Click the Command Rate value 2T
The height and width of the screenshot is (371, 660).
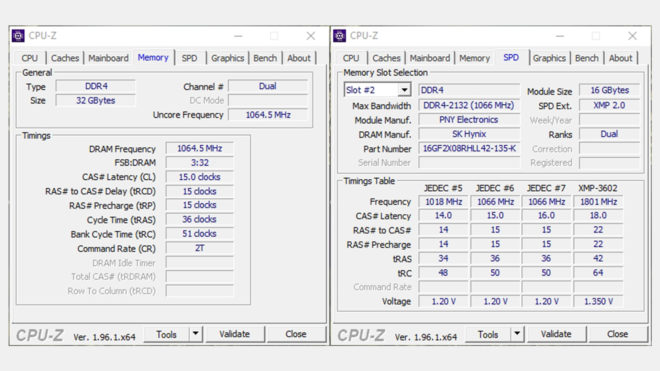(x=200, y=248)
